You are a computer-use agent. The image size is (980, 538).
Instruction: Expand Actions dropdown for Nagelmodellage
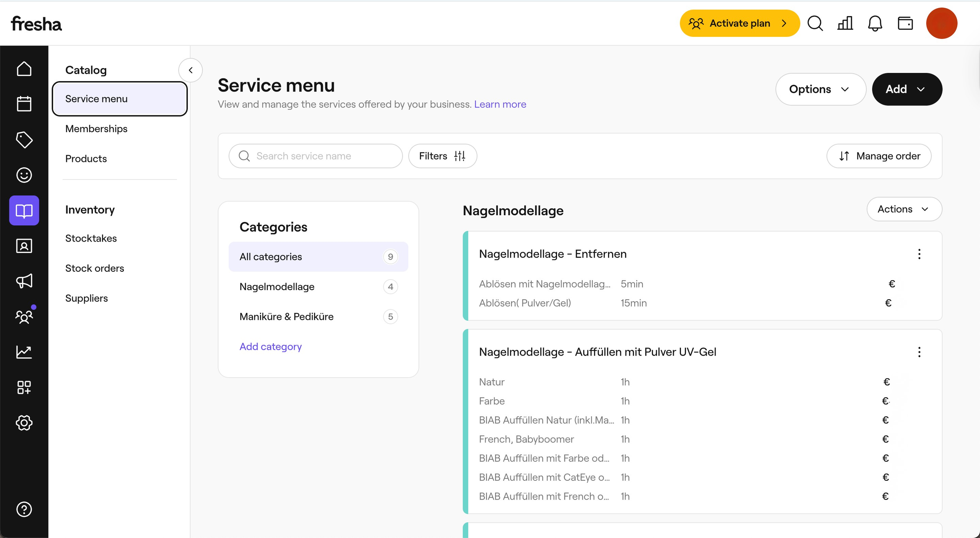[904, 209]
